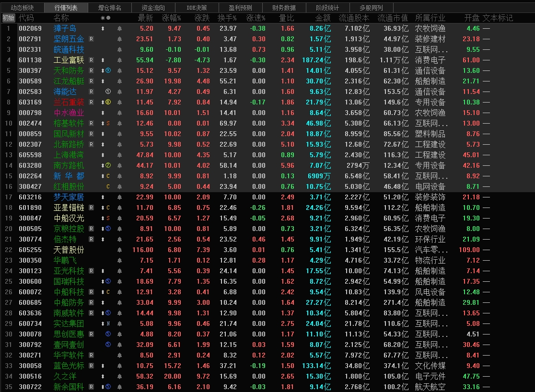
Task: Sort by 代码 column header
Action: [x=26, y=18]
